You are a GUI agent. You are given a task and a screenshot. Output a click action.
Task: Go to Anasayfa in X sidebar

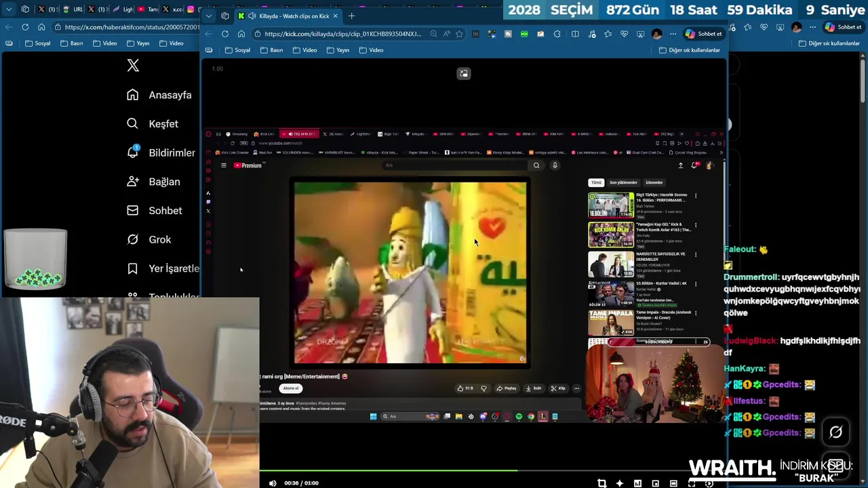point(159,95)
